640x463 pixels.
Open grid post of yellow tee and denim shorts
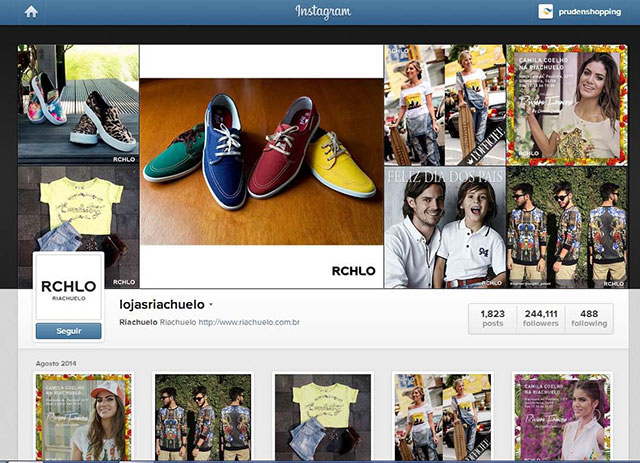323,417
